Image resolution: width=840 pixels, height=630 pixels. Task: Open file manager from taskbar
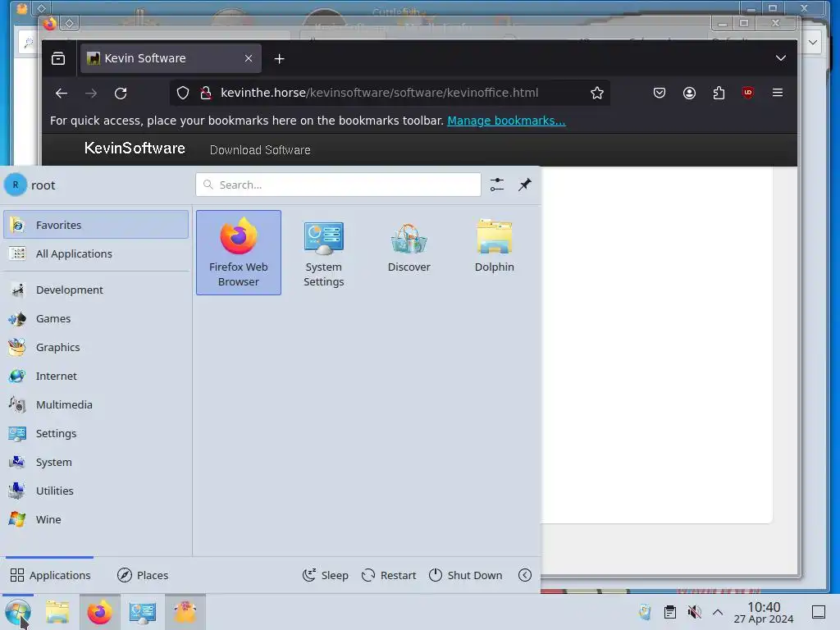click(57, 612)
